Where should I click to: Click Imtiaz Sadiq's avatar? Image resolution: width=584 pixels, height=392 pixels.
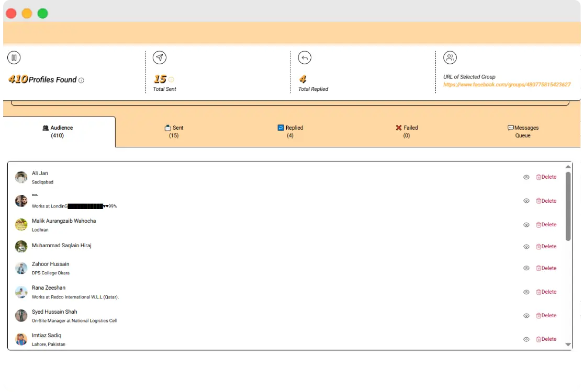[x=21, y=340]
